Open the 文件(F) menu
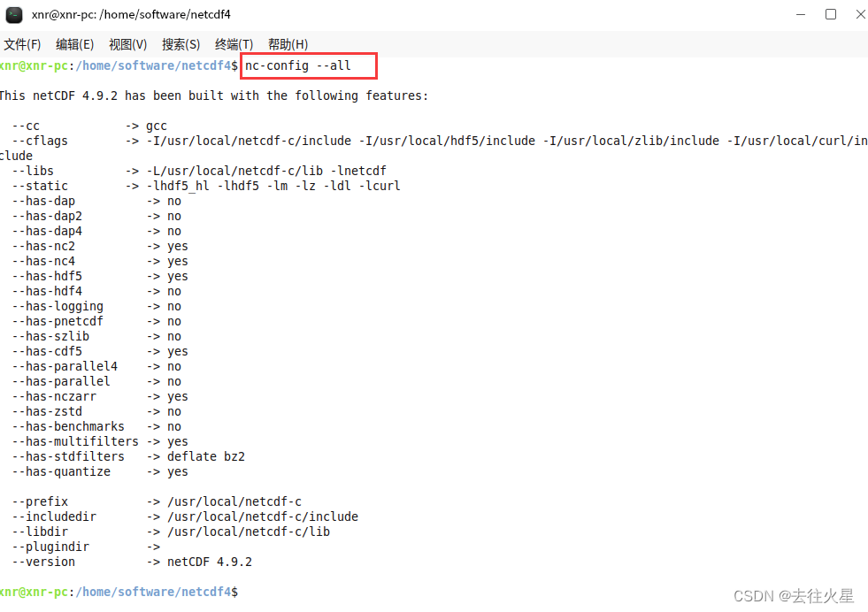868x612 pixels. (22, 44)
